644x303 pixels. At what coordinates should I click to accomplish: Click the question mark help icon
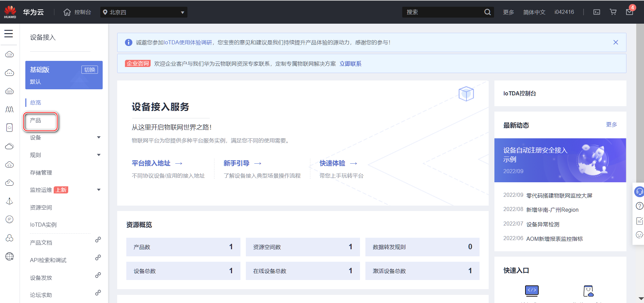point(640,206)
